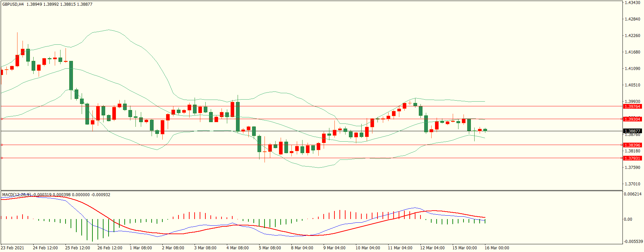This screenshot has width=644, height=252.
Task: Click the 8 Mar 04:00 time label
Action: (302, 248)
